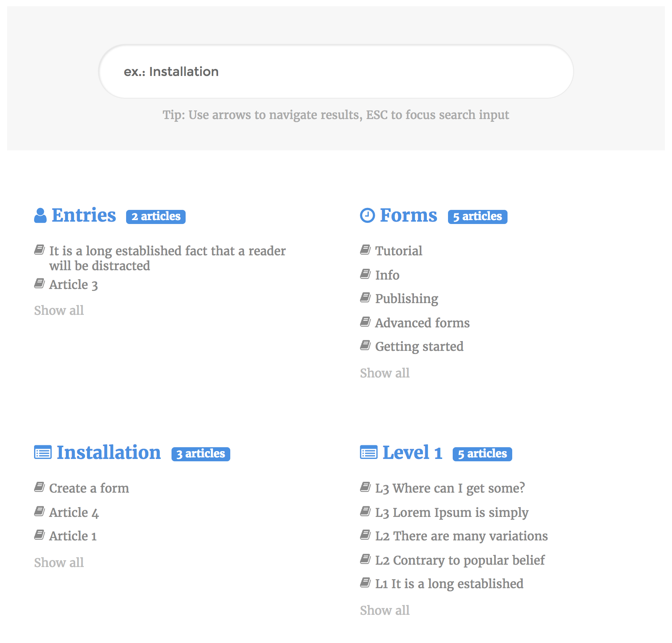Click the book icon next to Create a form

point(39,487)
